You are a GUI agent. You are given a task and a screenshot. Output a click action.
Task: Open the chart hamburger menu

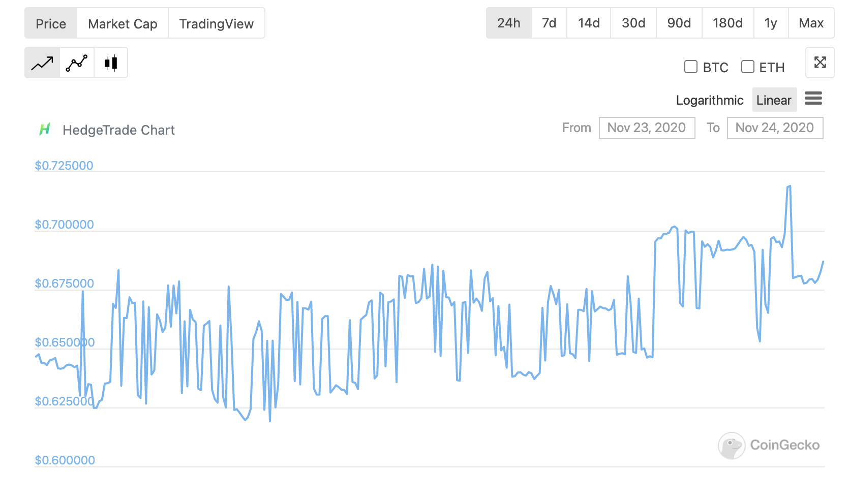pos(813,98)
